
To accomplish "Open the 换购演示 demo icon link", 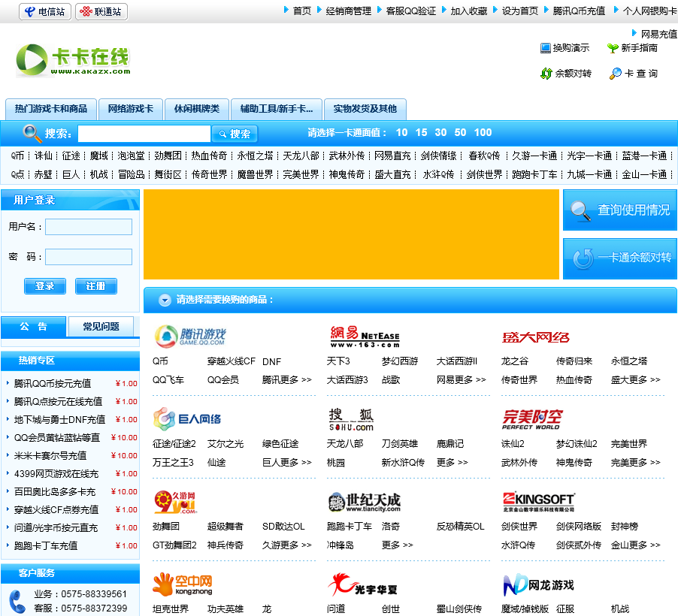I will pos(564,48).
